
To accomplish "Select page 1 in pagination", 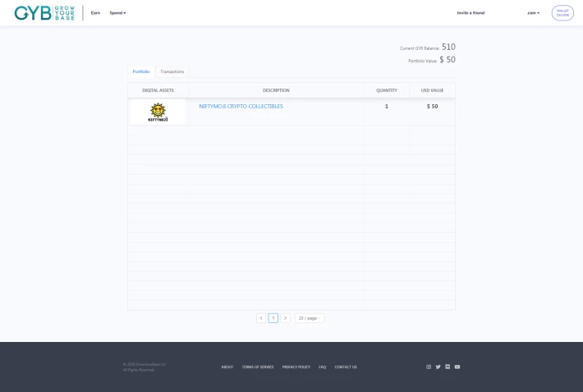I will pos(273,318).
